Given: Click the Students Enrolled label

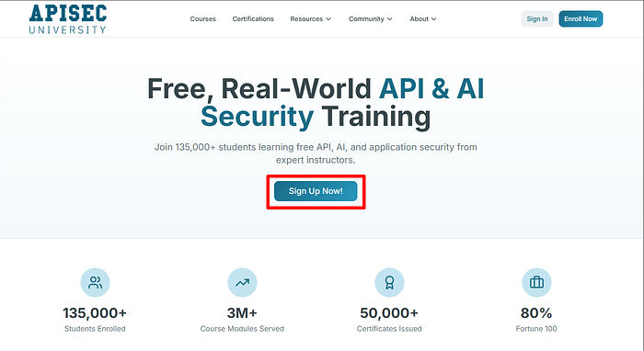Looking at the screenshot, I should coord(95,329).
